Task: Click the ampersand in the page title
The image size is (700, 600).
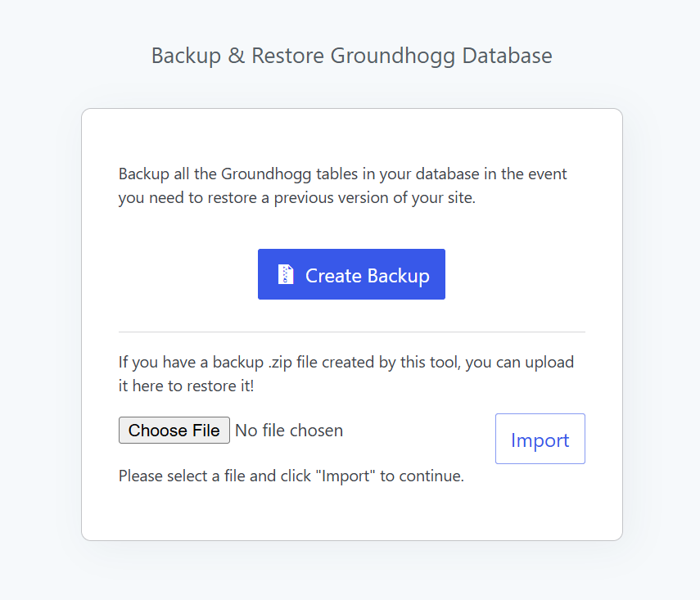Action: pyautogui.click(x=236, y=56)
